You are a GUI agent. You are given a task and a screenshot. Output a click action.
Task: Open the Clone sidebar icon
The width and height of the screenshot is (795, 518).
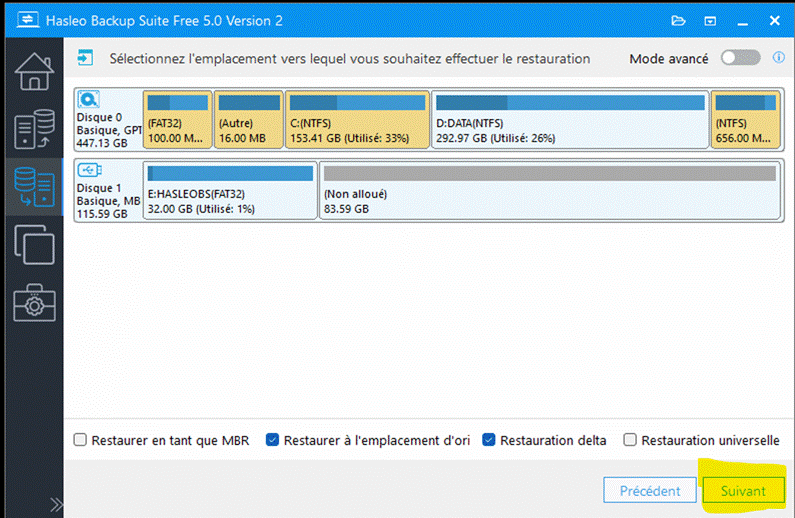point(34,245)
